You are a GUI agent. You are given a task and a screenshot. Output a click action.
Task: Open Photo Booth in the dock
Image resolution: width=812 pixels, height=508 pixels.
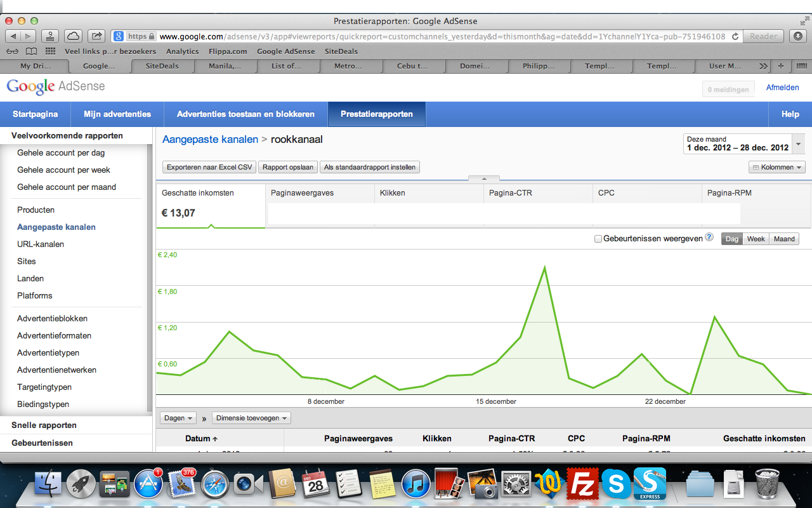click(x=450, y=485)
